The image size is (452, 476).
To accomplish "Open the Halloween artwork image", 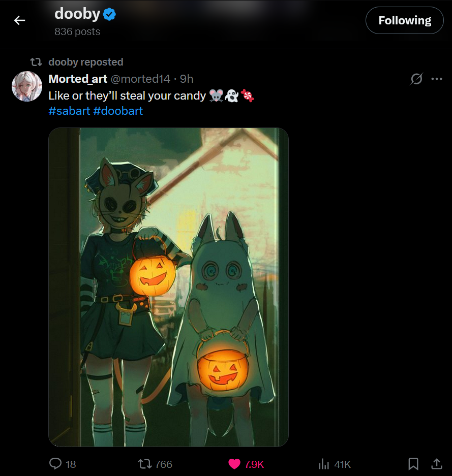I will pyautogui.click(x=168, y=287).
